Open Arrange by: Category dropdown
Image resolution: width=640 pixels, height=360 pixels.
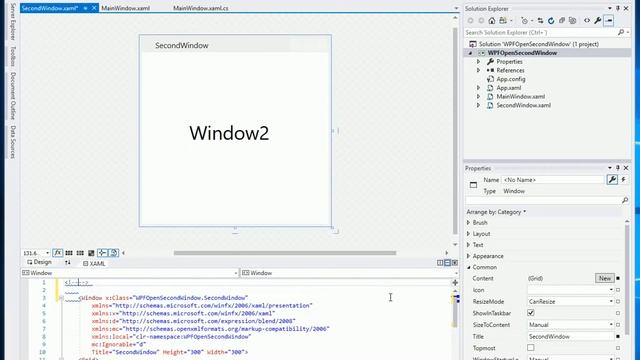pos(496,212)
